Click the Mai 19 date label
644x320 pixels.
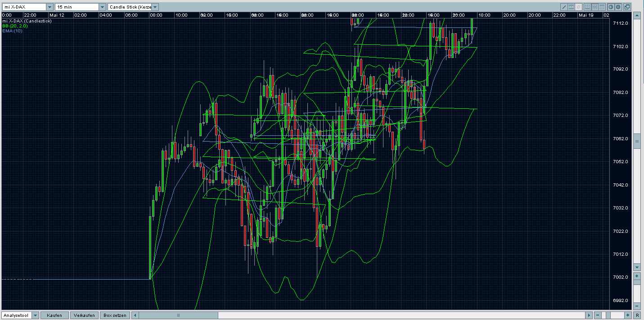click(586, 15)
